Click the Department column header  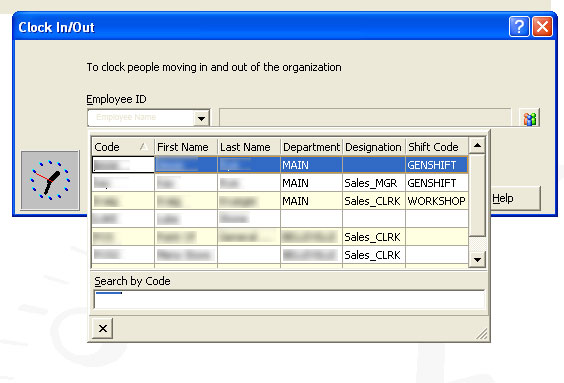pos(311,147)
